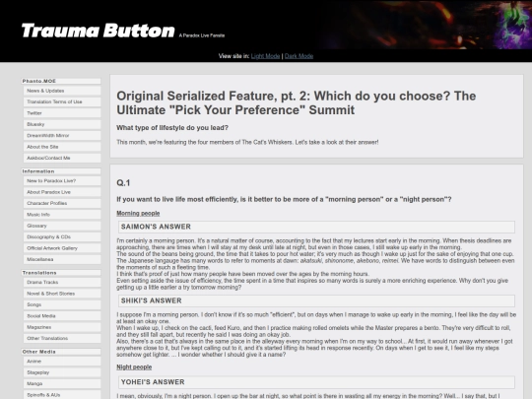The width and height of the screenshot is (532, 399).
Task: Open Songs translations
Action: (62, 304)
